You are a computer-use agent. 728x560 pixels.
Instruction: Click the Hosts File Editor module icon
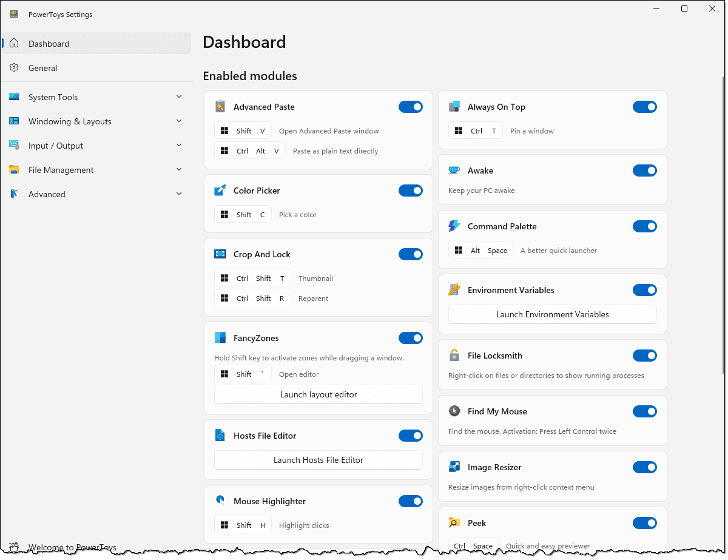[220, 436]
